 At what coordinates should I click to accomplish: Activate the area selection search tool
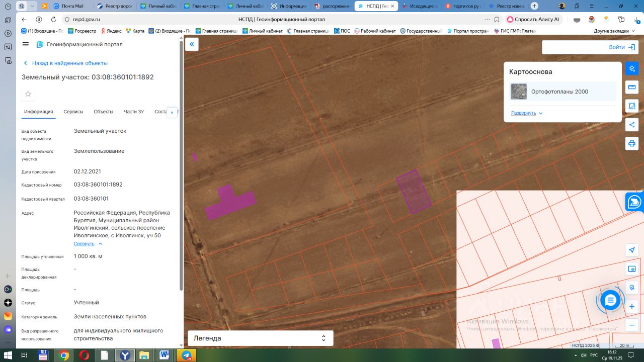click(x=632, y=106)
